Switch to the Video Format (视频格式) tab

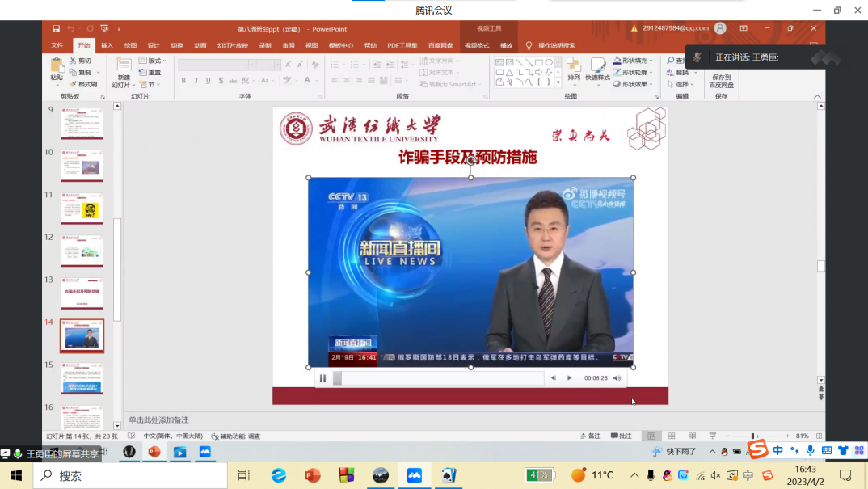coord(477,46)
